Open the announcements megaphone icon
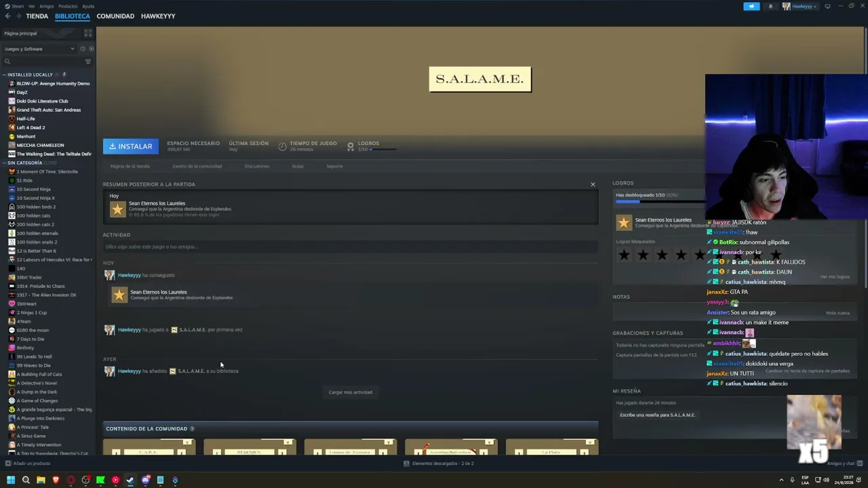The height and width of the screenshot is (488, 868). point(751,6)
